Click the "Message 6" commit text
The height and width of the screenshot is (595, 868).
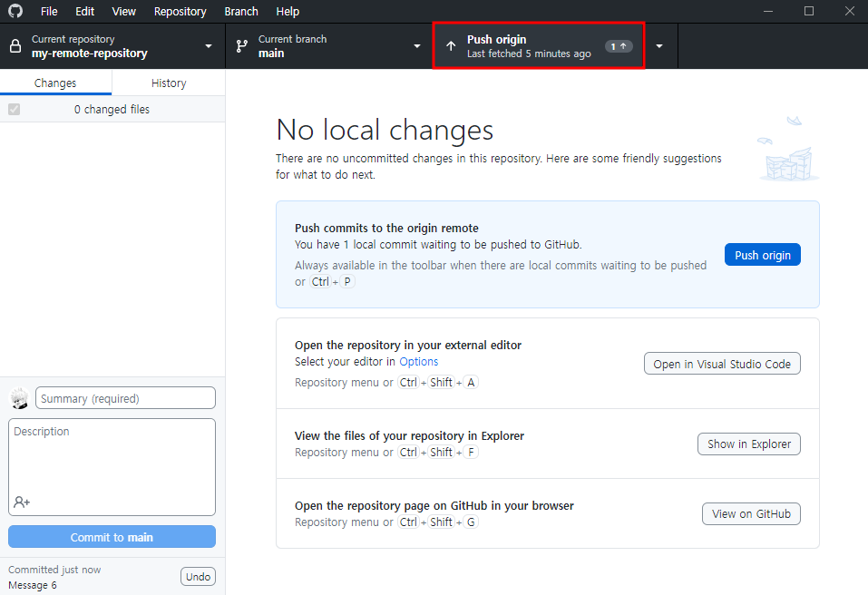point(32,585)
